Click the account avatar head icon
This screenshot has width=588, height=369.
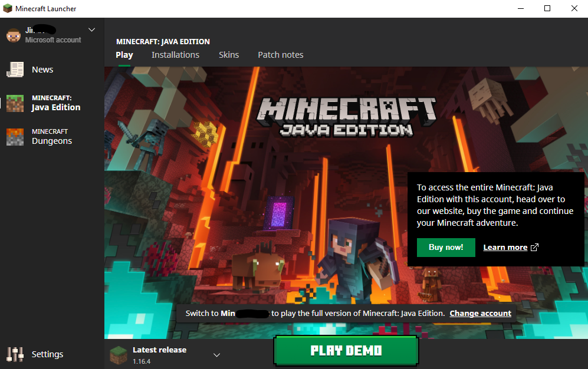point(14,35)
